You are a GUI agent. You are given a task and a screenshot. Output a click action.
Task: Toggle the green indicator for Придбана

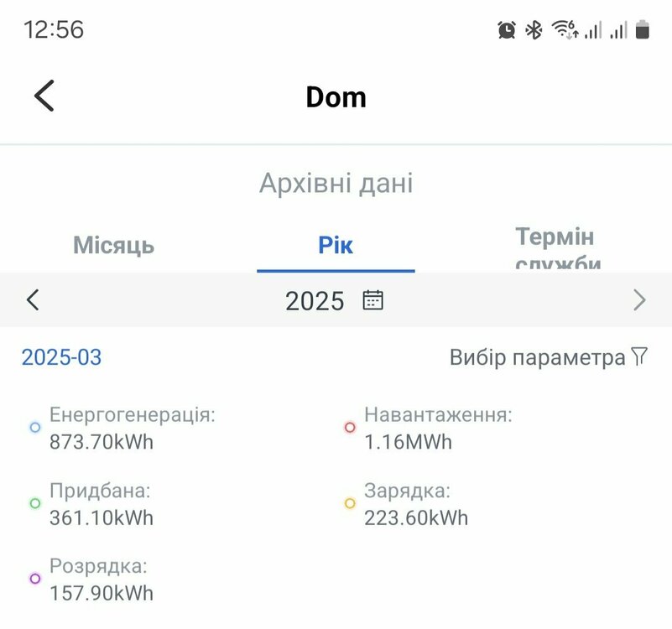[x=34, y=502]
